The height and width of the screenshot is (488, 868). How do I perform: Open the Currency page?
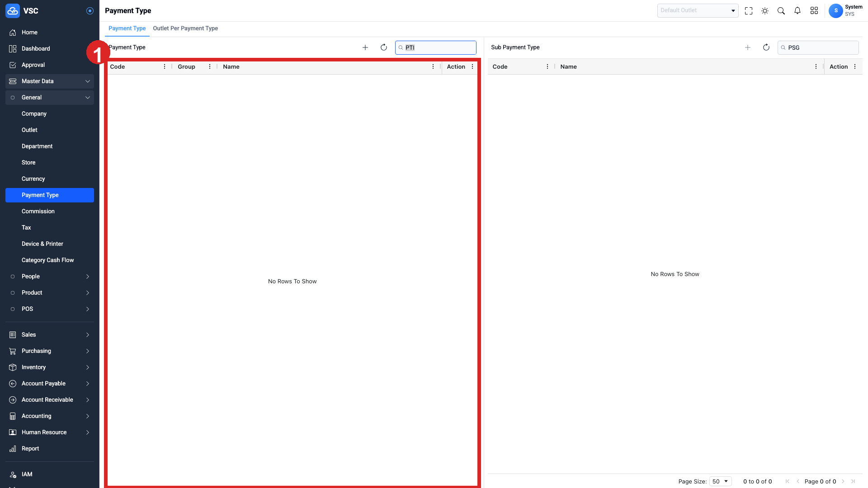[50, 179]
